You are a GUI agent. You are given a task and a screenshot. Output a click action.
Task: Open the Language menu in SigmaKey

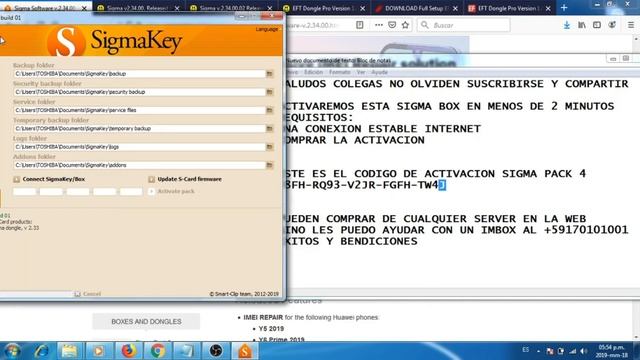(x=267, y=29)
